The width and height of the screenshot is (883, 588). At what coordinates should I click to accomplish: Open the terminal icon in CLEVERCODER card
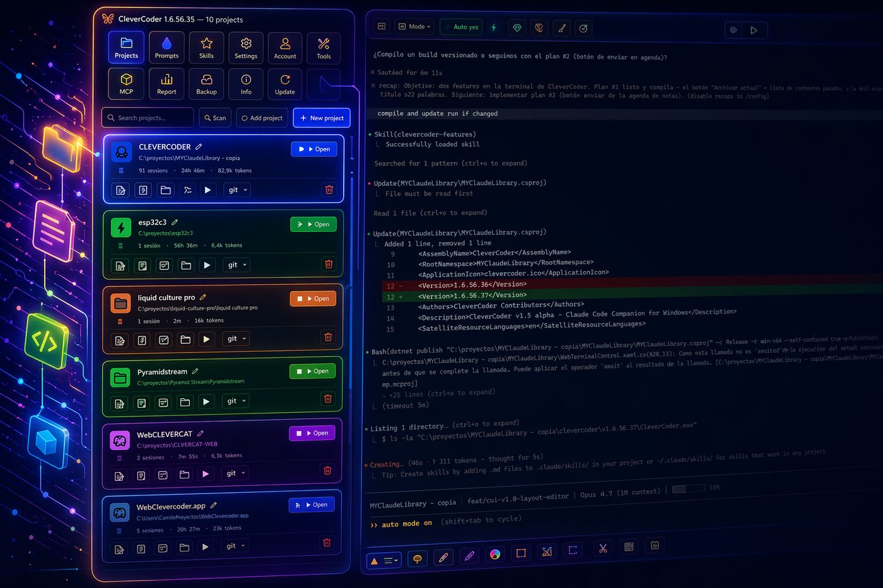click(x=187, y=190)
